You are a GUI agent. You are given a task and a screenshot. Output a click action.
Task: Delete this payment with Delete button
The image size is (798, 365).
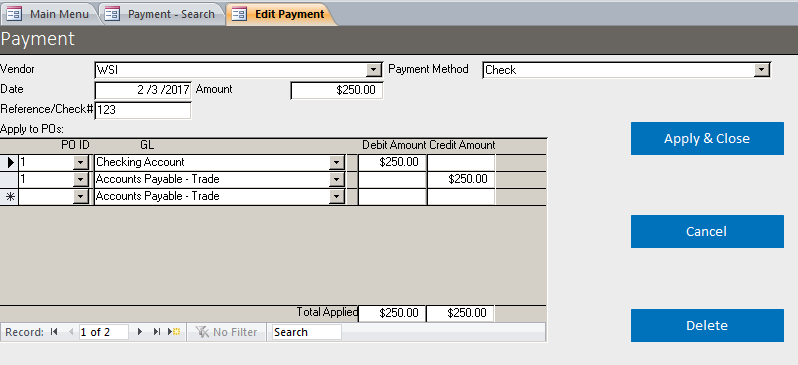pyautogui.click(x=707, y=325)
